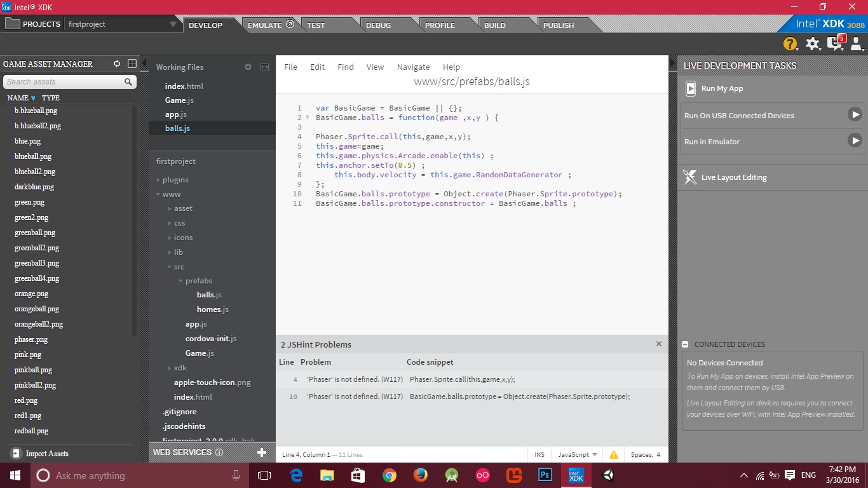Image resolution: width=868 pixels, height=488 pixels.
Task: Click the asset list vertical scrollbar
Action: 134,220
